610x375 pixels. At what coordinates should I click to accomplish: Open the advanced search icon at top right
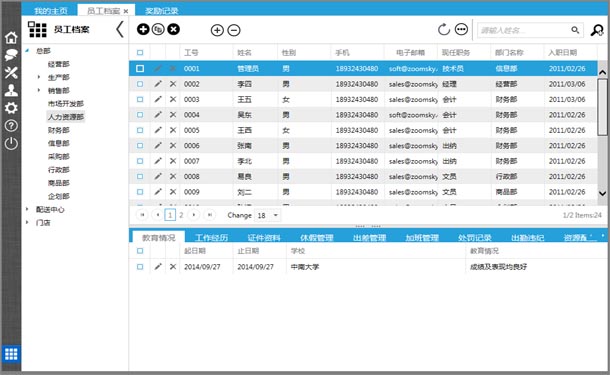(x=597, y=30)
